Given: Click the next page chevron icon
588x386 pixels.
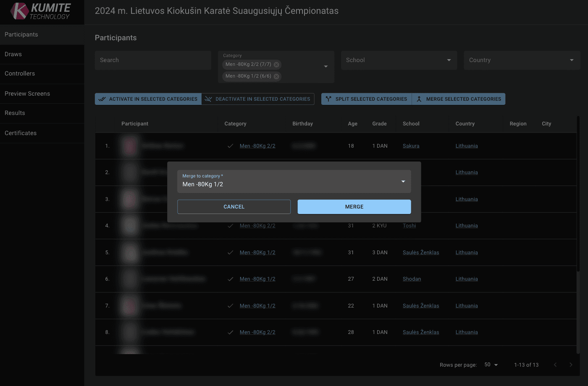Looking at the screenshot, I should click(x=571, y=365).
